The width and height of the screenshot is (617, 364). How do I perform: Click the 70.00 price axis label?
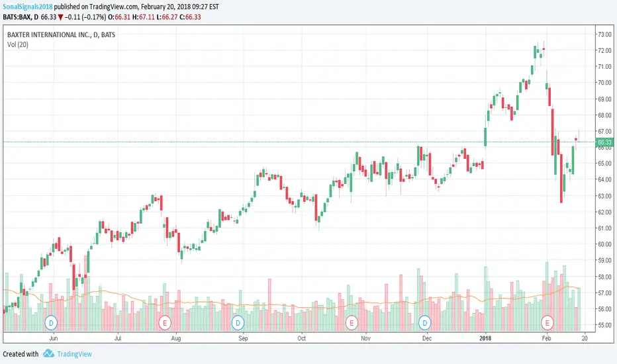604,83
